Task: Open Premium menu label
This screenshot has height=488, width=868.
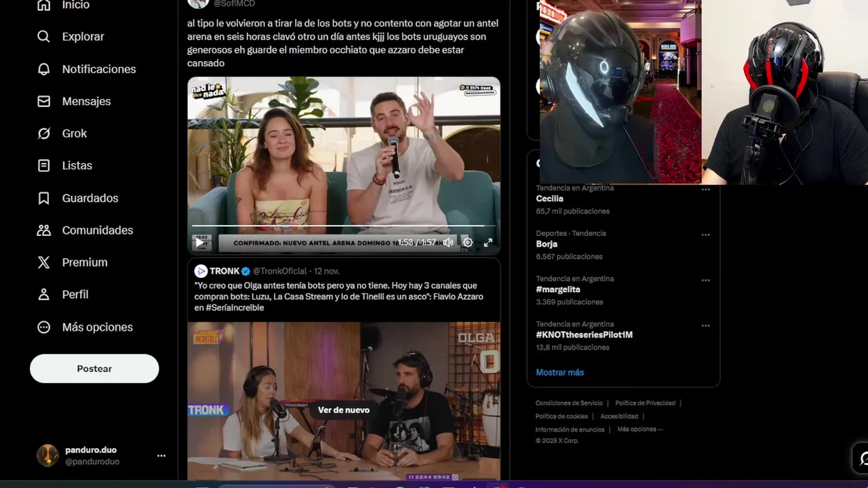Action: 85,262
